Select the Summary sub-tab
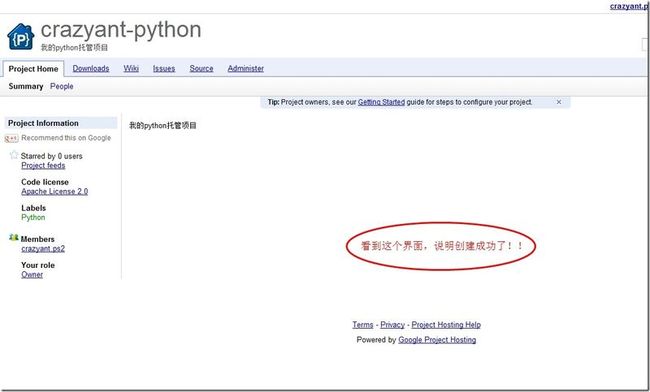The image size is (650, 392). pos(26,86)
